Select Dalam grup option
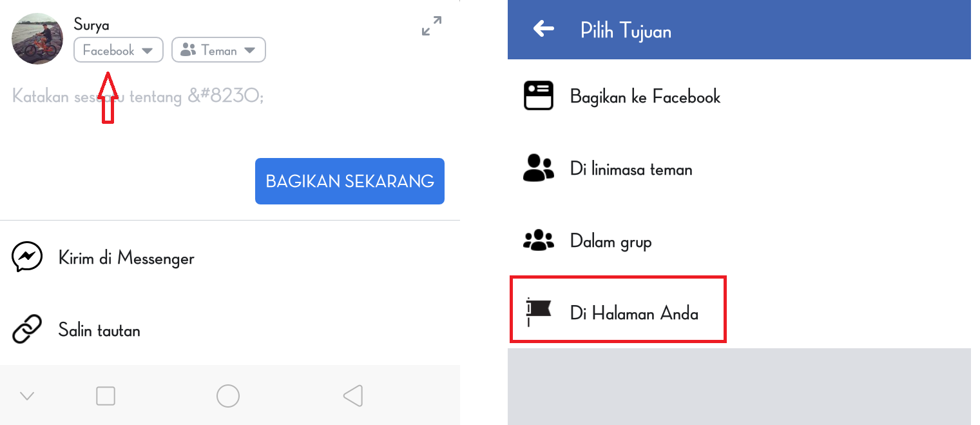Screen dimensions: 980x425 click(x=739, y=241)
